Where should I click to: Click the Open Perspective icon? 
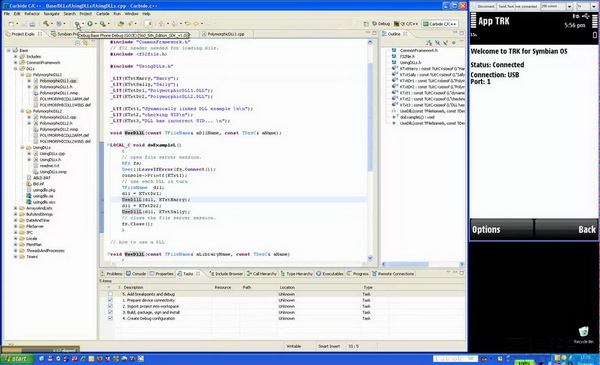click(366, 24)
